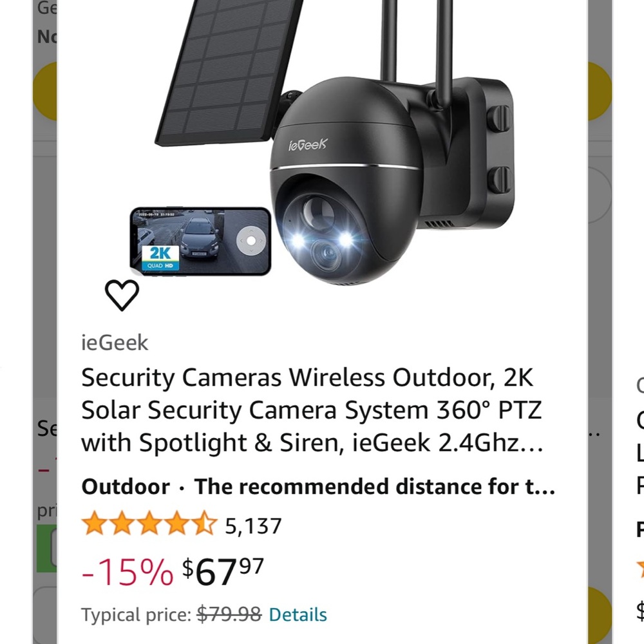
Task: Click the ieGeek logo on the camera dome
Action: point(308,143)
